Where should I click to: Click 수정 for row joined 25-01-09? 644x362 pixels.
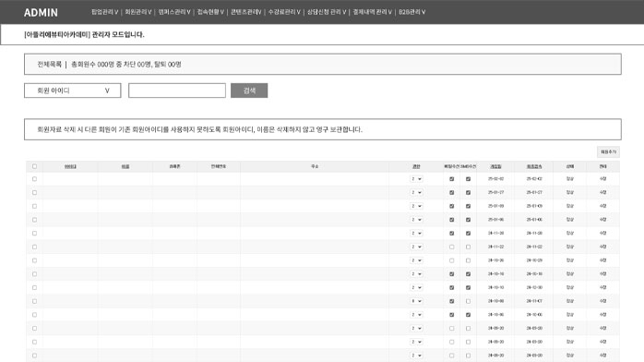(602, 206)
